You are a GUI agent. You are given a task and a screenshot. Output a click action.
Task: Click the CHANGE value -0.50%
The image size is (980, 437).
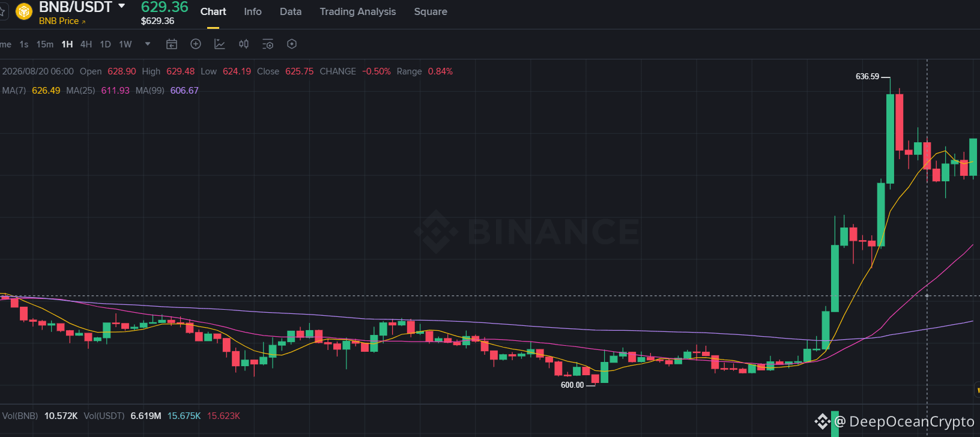click(377, 71)
